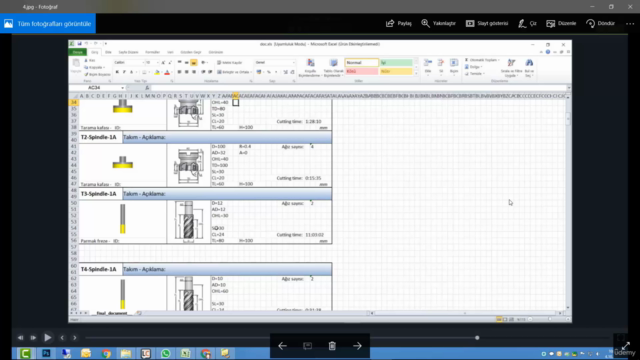The width and height of the screenshot is (640, 360).
Task: Open the Calibri font name dropdown
Action: 143,62
